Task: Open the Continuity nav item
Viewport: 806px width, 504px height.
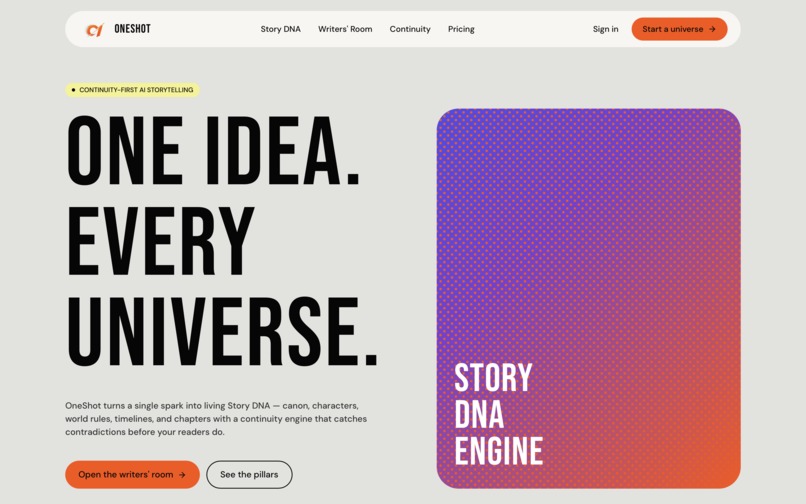Action: pos(410,29)
